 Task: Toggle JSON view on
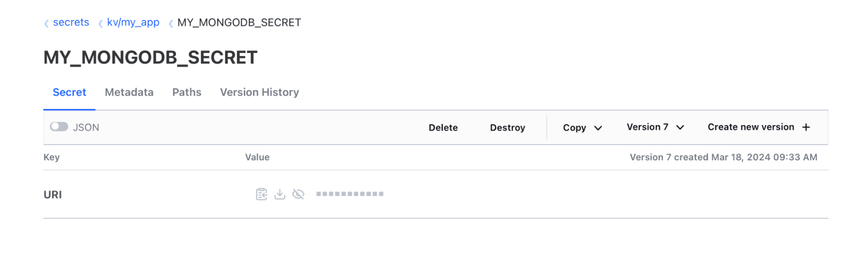point(59,127)
